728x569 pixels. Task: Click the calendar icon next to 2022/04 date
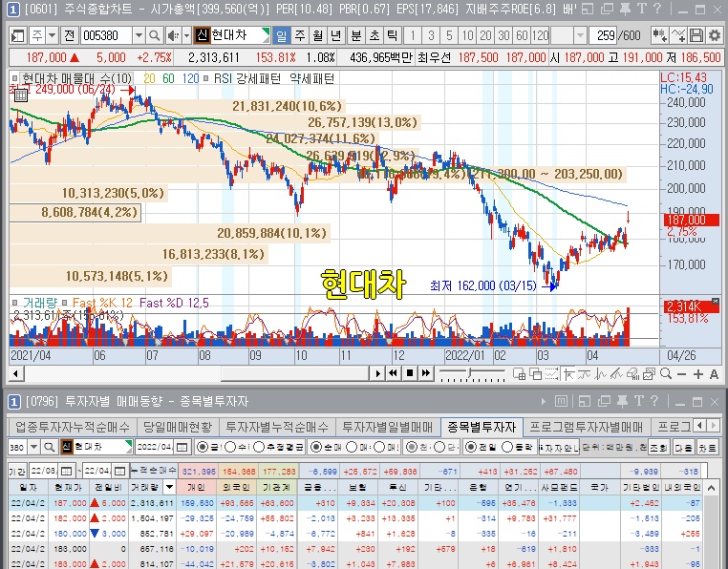tap(182, 448)
